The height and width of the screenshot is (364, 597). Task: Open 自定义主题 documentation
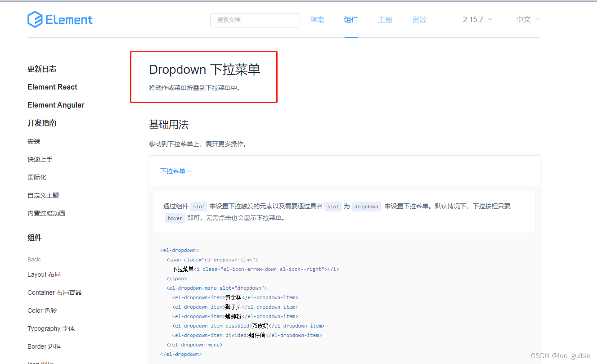43,195
